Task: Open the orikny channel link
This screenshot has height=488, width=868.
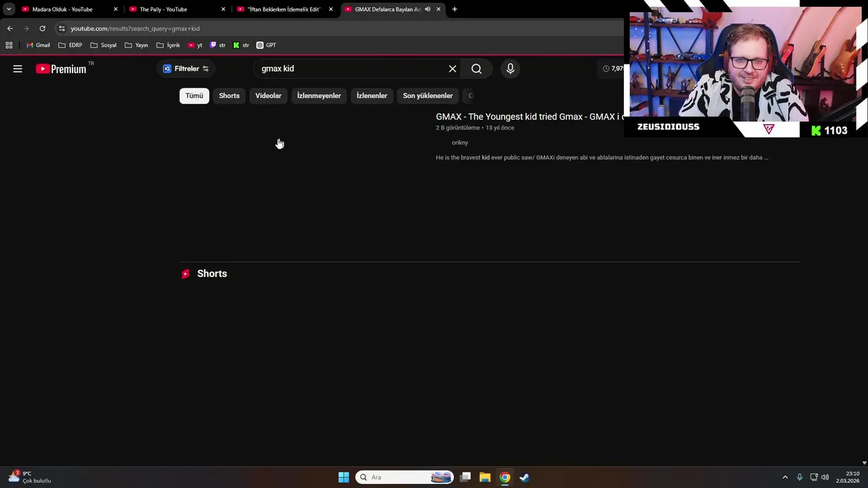Action: (460, 142)
